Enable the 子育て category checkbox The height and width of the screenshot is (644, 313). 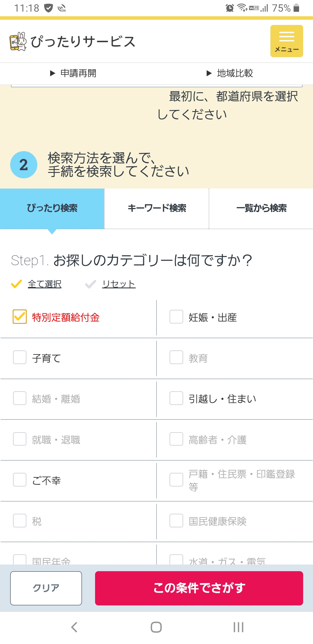pos(20,357)
